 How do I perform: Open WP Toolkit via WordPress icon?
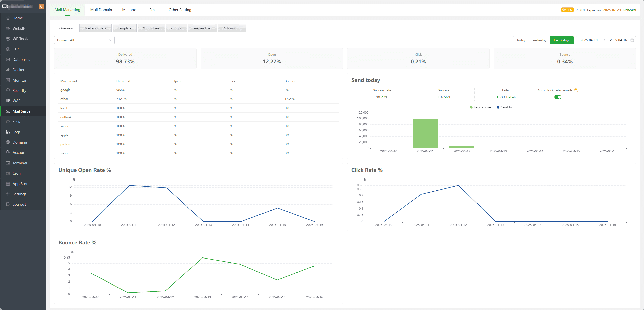pos(8,39)
